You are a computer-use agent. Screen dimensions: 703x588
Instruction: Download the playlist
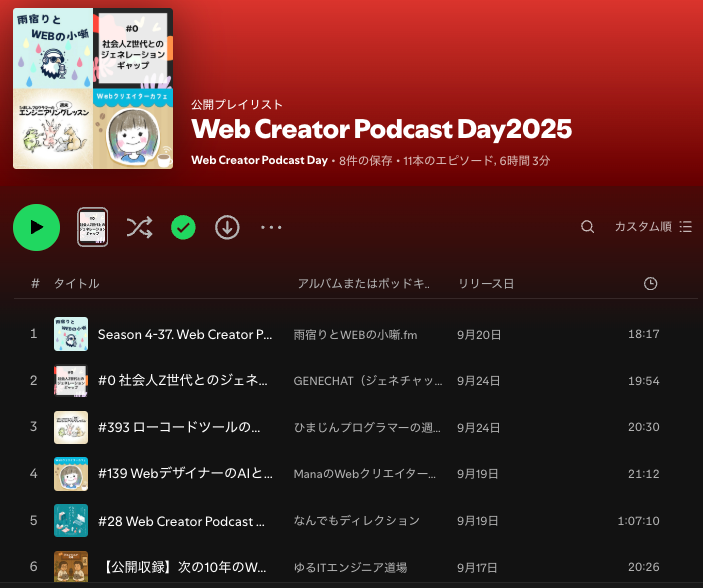pyautogui.click(x=227, y=227)
